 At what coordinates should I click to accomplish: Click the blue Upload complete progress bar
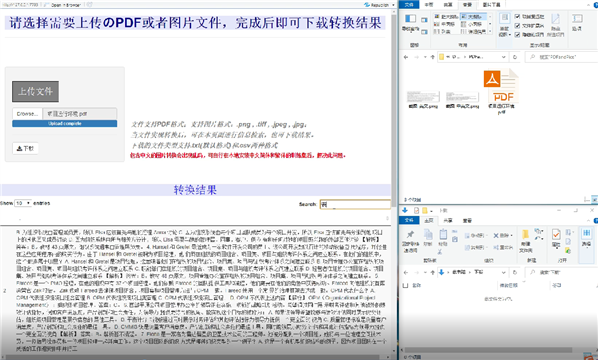click(x=64, y=124)
